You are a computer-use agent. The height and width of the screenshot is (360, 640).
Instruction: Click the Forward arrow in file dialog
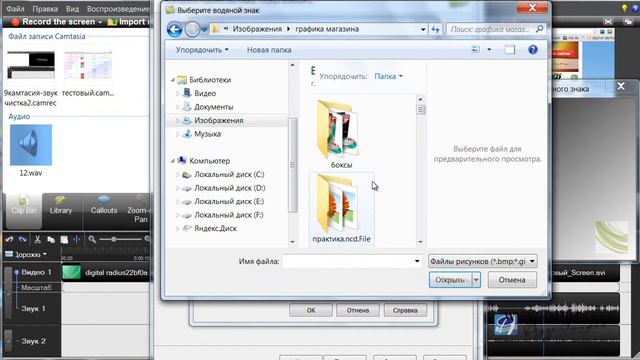click(x=192, y=29)
